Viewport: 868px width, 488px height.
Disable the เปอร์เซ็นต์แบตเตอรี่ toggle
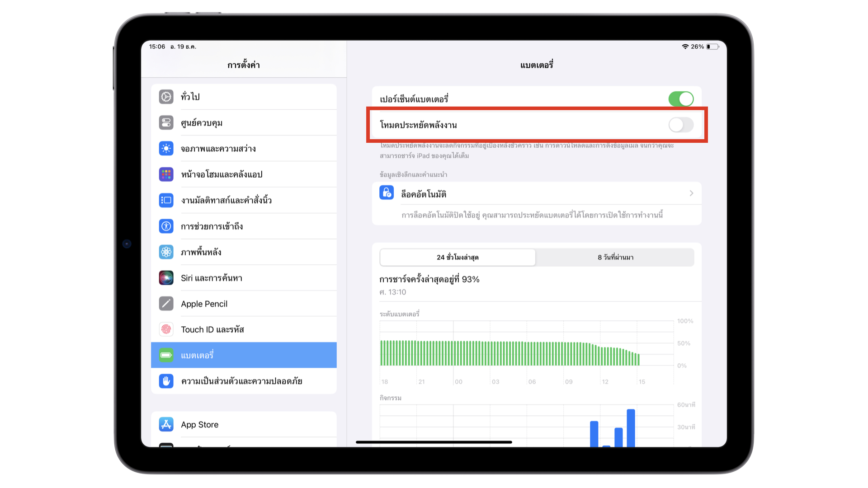click(x=681, y=98)
